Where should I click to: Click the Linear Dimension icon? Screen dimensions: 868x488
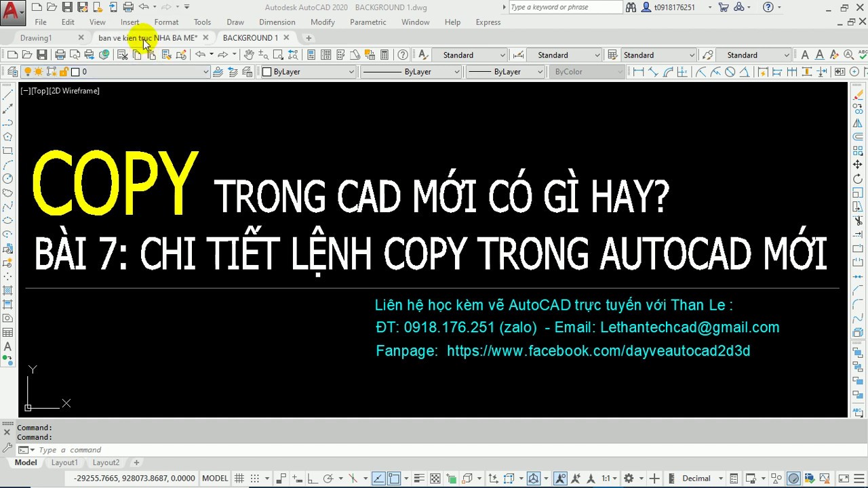[x=639, y=72]
